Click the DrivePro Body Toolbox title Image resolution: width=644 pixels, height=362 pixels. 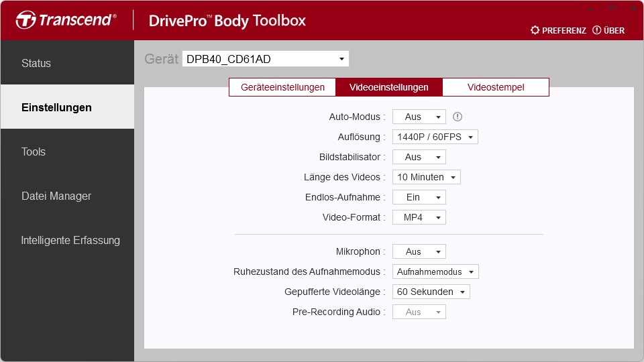click(x=227, y=21)
